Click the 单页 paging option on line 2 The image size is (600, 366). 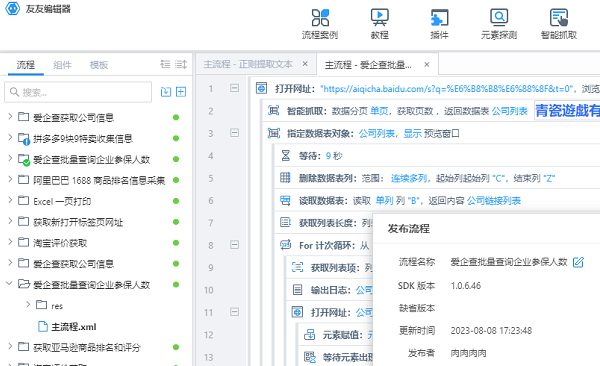coord(379,111)
